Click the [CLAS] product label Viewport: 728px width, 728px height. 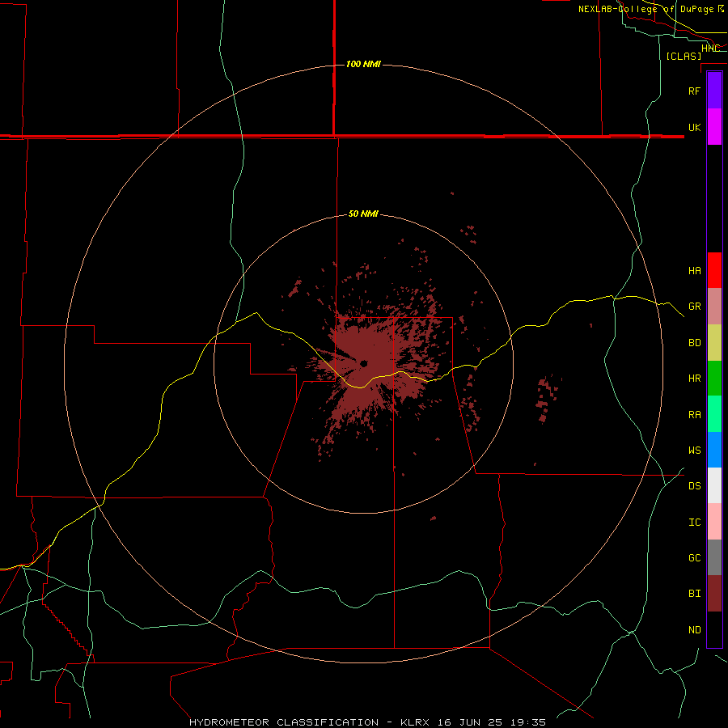[x=684, y=56]
